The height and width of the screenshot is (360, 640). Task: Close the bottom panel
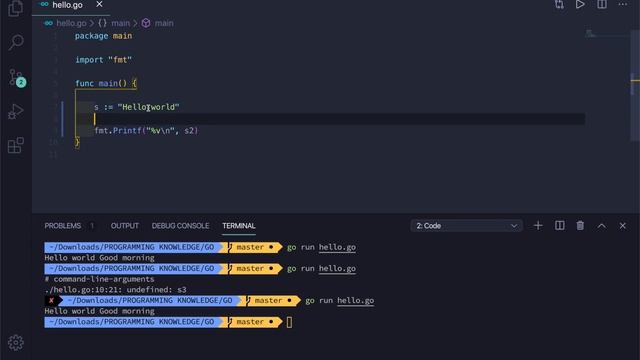622,226
